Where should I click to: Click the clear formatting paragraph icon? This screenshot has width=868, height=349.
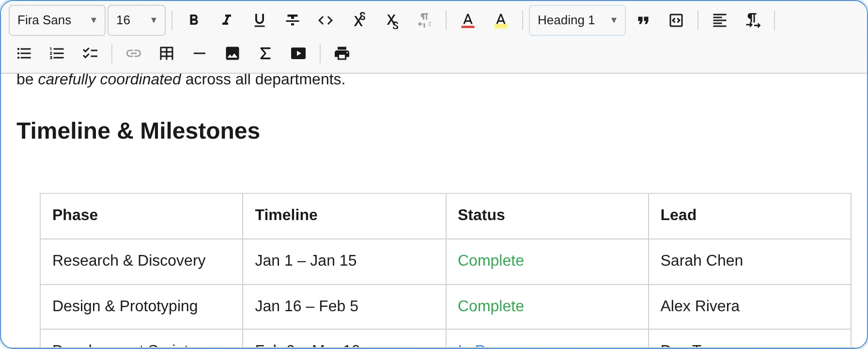pos(425,20)
